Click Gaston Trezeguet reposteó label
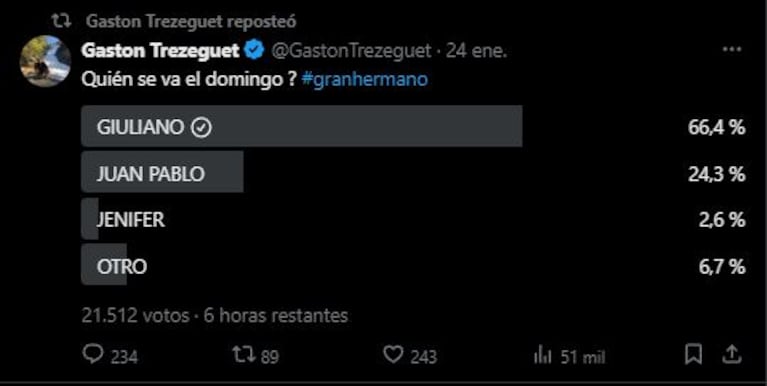The width and height of the screenshot is (767, 386). pyautogui.click(x=191, y=21)
